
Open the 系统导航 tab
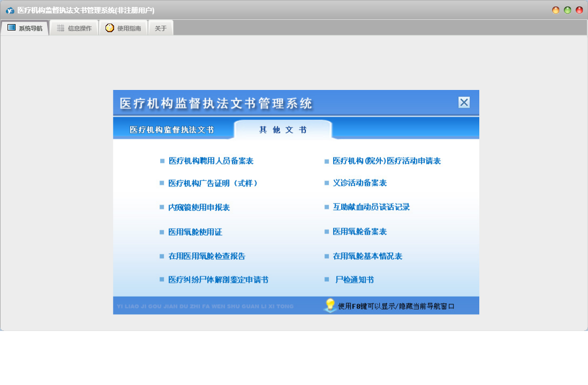click(x=25, y=28)
